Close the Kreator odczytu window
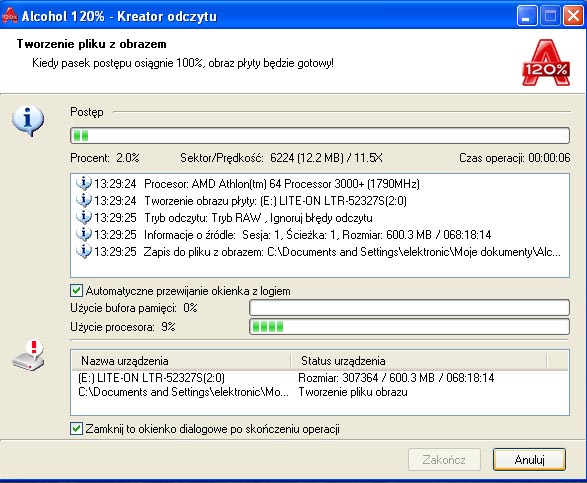 [x=573, y=16]
